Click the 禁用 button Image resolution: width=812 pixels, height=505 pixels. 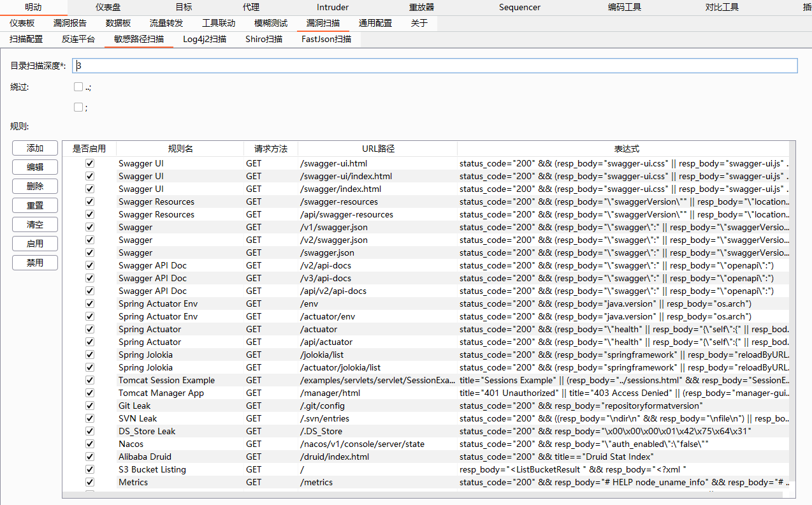coord(35,263)
